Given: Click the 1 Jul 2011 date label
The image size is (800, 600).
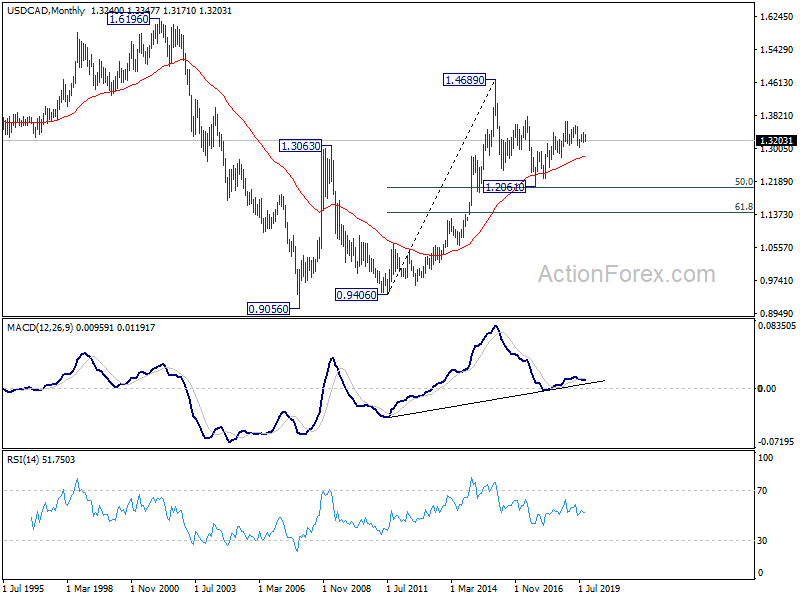Looking at the screenshot, I should 407,588.
